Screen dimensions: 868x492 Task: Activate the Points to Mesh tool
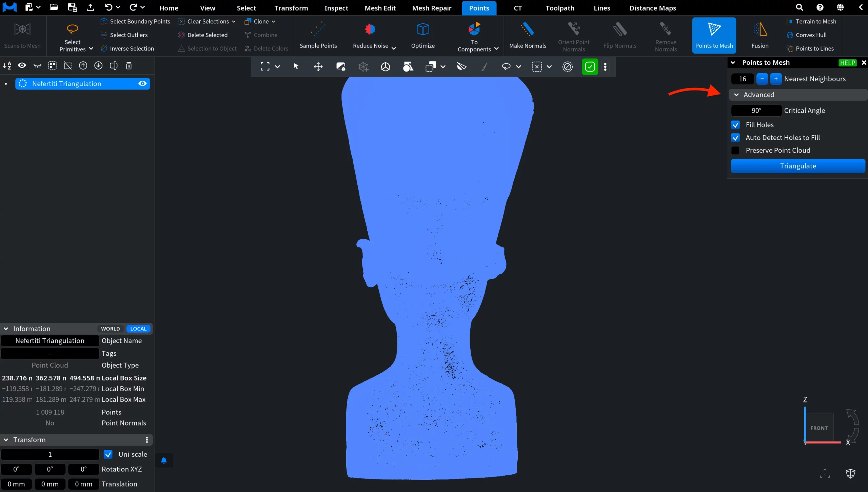click(x=714, y=35)
